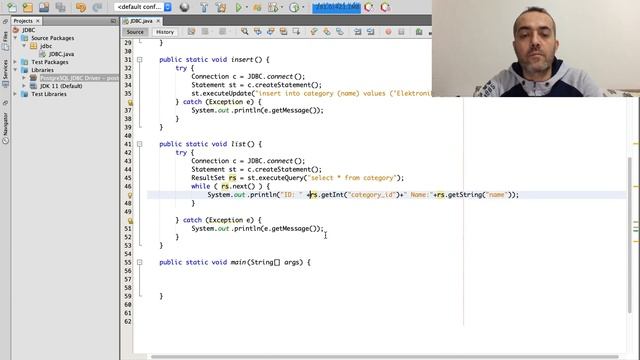The width and height of the screenshot is (640, 360).
Task: Click the toggle rectangular selection icon
Action: click(x=296, y=31)
